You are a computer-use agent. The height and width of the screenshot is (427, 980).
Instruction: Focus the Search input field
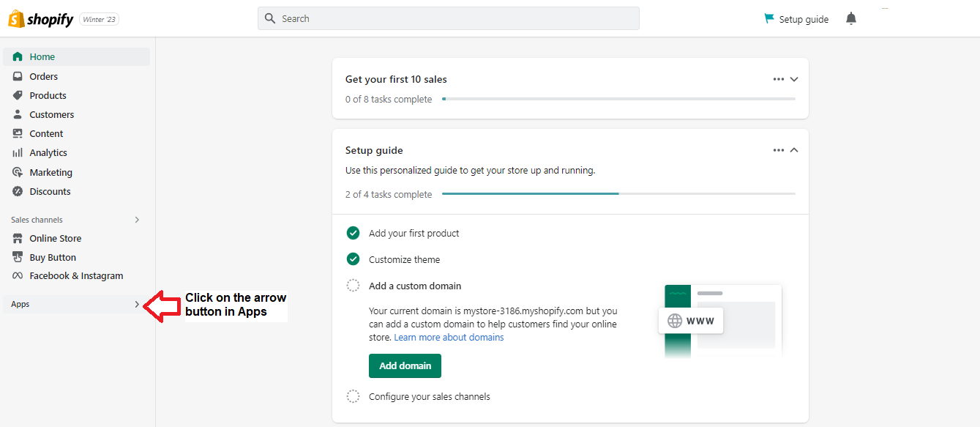click(449, 18)
